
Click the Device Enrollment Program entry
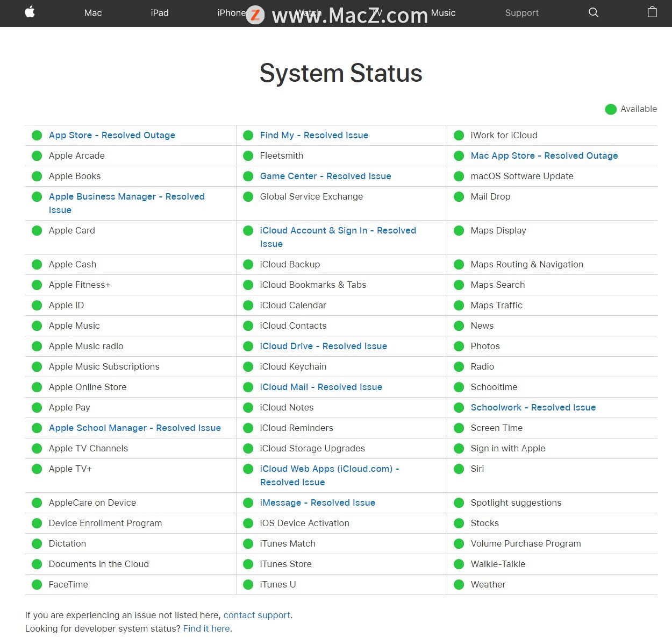coord(105,523)
